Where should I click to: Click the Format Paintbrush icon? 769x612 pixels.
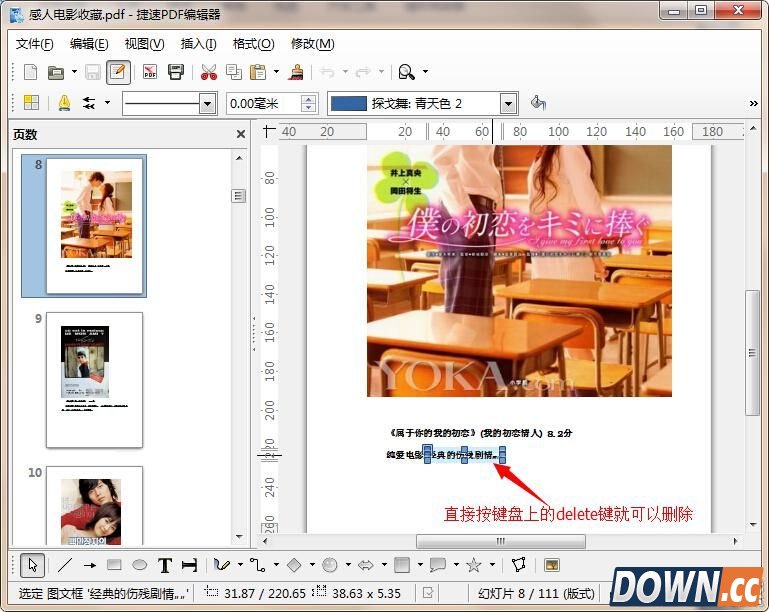tap(296, 72)
